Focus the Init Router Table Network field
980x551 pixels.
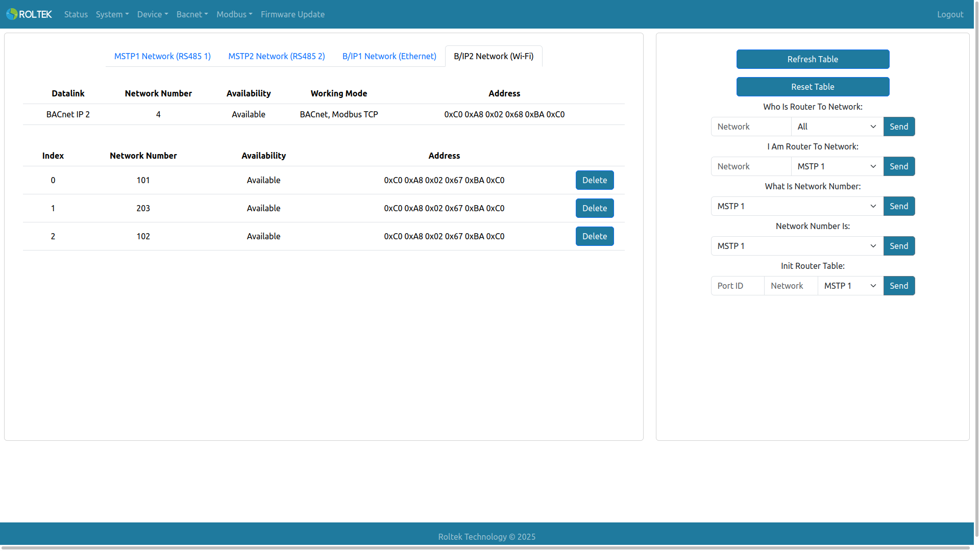pos(791,286)
